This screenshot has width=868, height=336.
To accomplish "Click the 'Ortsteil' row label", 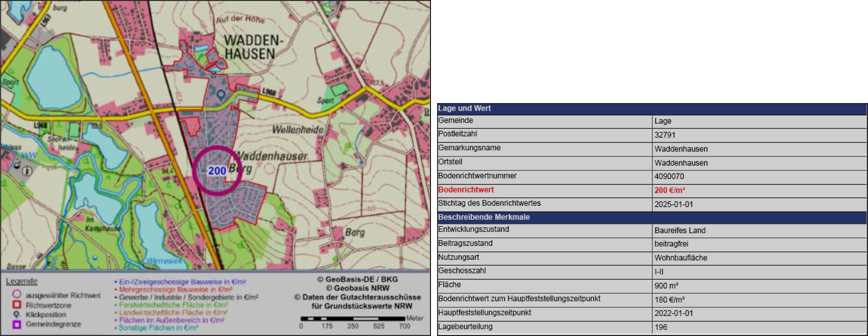I will (450, 162).
